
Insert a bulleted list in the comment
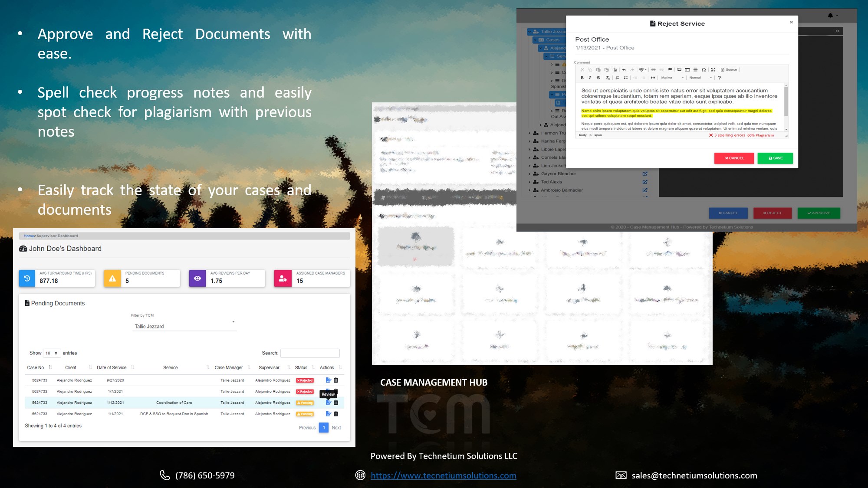(x=626, y=78)
